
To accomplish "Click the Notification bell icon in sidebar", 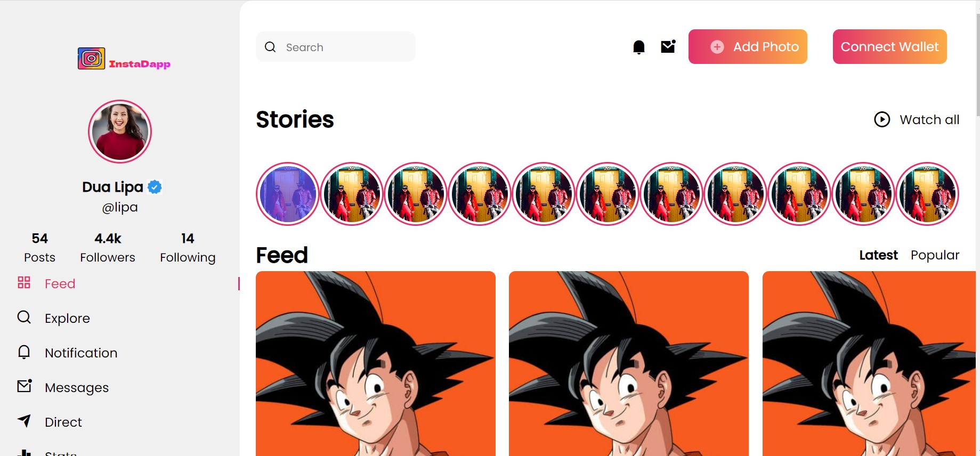I will click(24, 352).
